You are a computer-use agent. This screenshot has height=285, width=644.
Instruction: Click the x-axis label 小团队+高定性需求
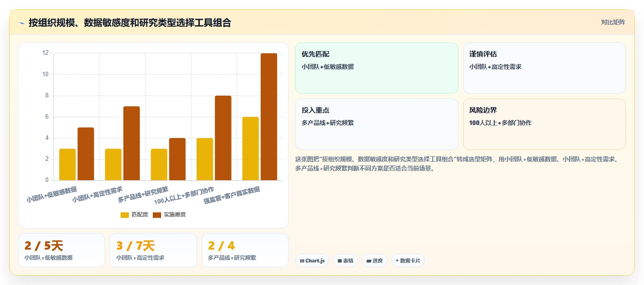[98, 194]
